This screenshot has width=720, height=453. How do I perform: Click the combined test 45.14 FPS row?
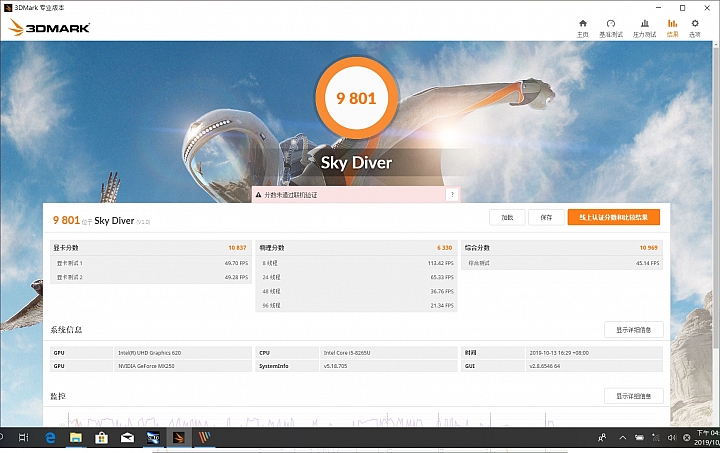pos(562,263)
